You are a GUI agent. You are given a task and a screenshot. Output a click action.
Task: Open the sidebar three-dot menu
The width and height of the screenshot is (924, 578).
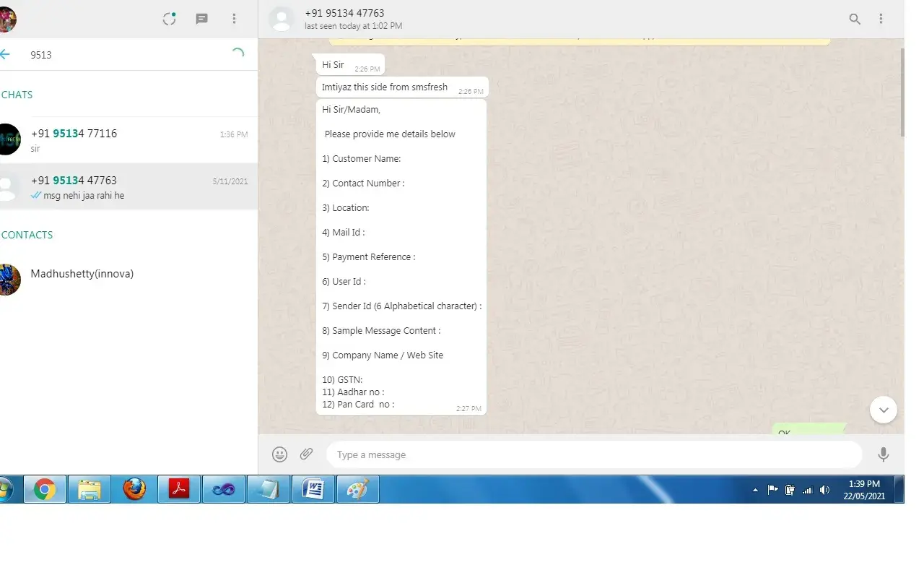[234, 20]
